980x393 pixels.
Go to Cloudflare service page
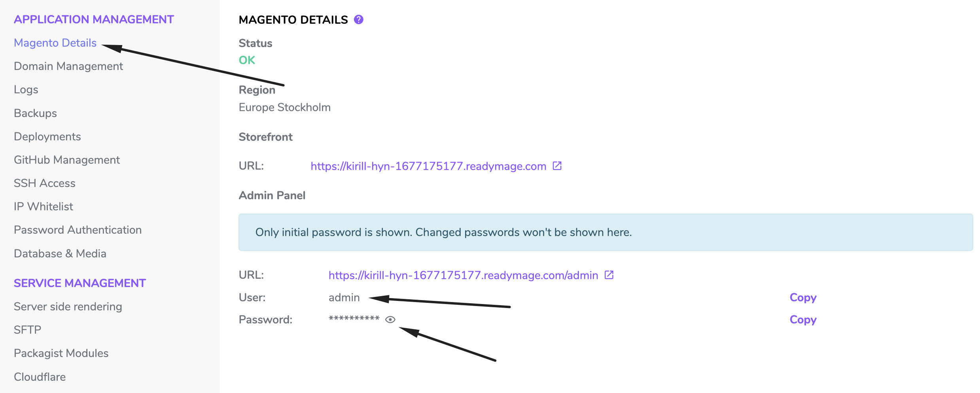click(x=40, y=377)
